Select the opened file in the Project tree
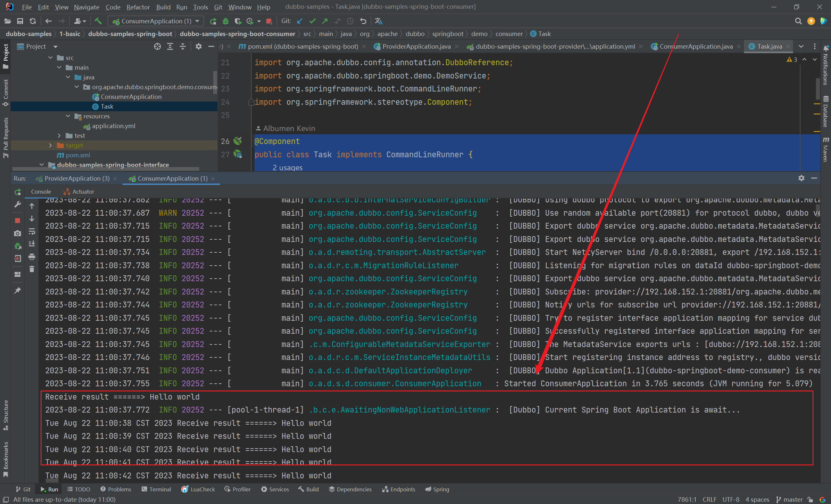831x504 pixels. 157,46
